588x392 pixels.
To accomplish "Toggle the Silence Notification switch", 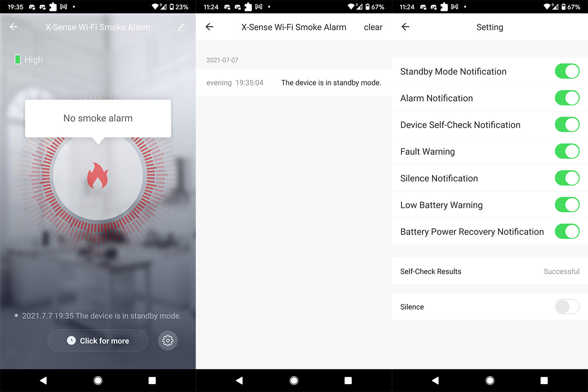I will 567,178.
